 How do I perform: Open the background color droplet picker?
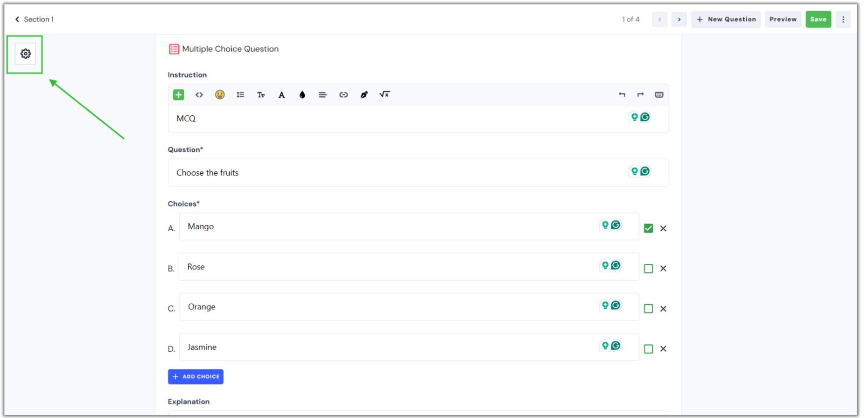[x=302, y=95]
